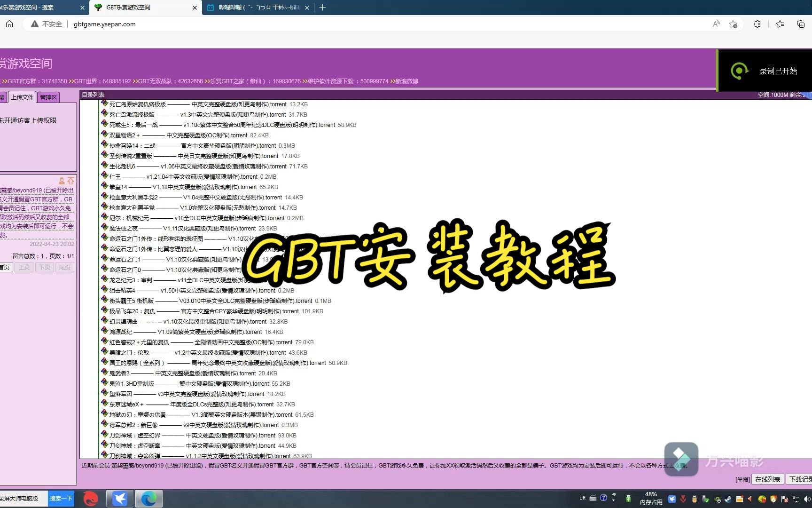The image size is (812, 508).
Task: Download 东京迷城eX + torrent file
Action: coord(191,405)
